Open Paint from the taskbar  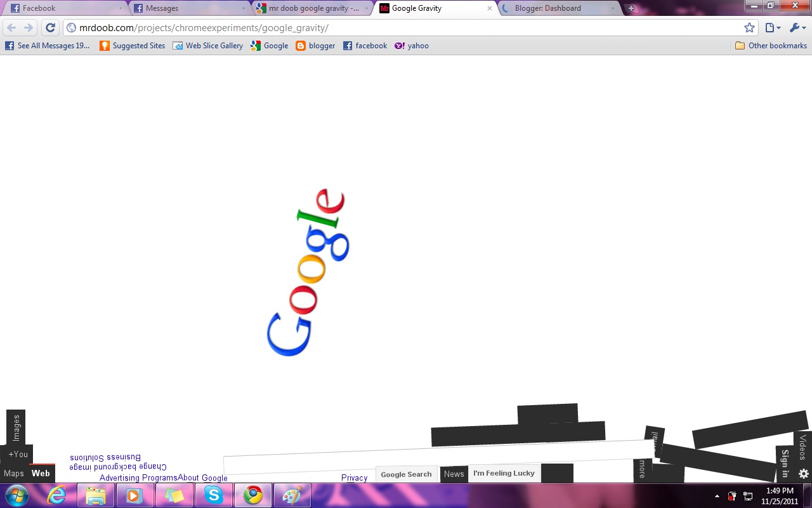(292, 495)
